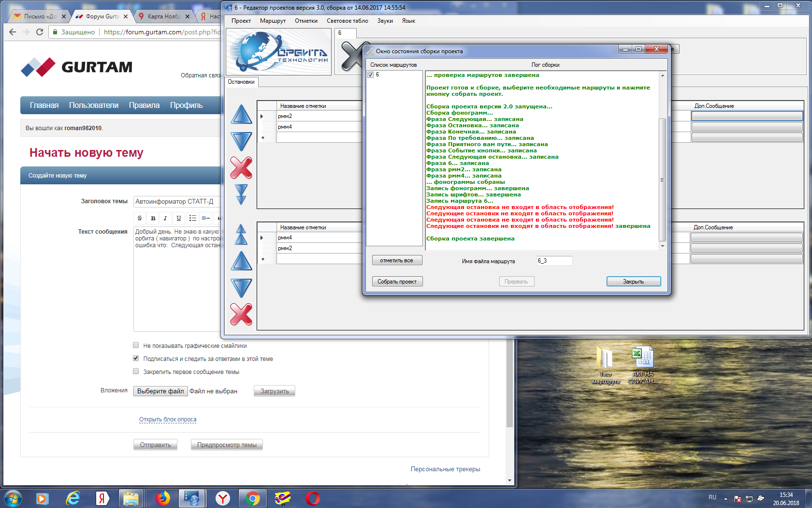The width and height of the screenshot is (812, 508).
Task: Click the blue up arrow beside the upper table
Action: coord(242,115)
